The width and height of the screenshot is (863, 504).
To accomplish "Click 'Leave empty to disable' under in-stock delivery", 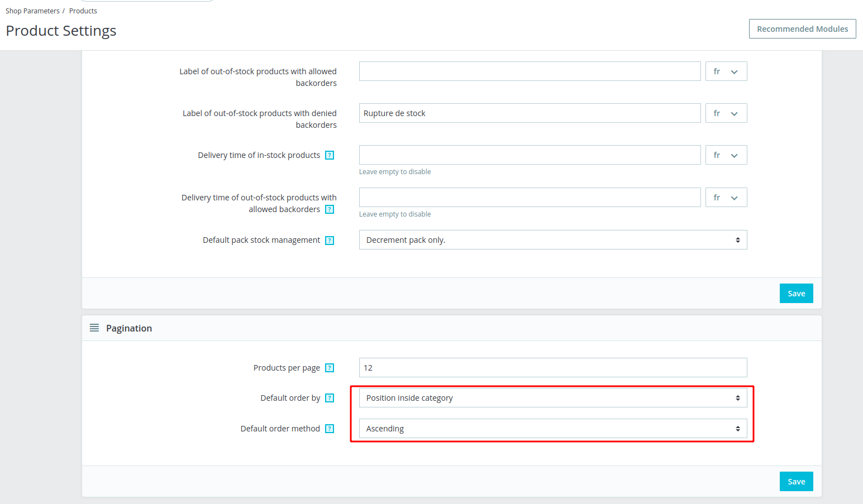I will (395, 172).
